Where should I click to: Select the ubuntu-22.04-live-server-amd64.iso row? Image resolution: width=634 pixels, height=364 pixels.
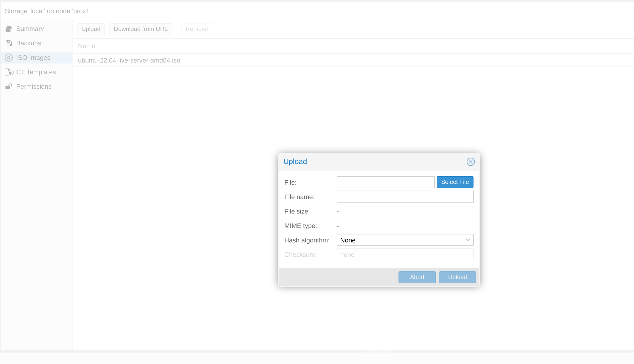click(129, 61)
